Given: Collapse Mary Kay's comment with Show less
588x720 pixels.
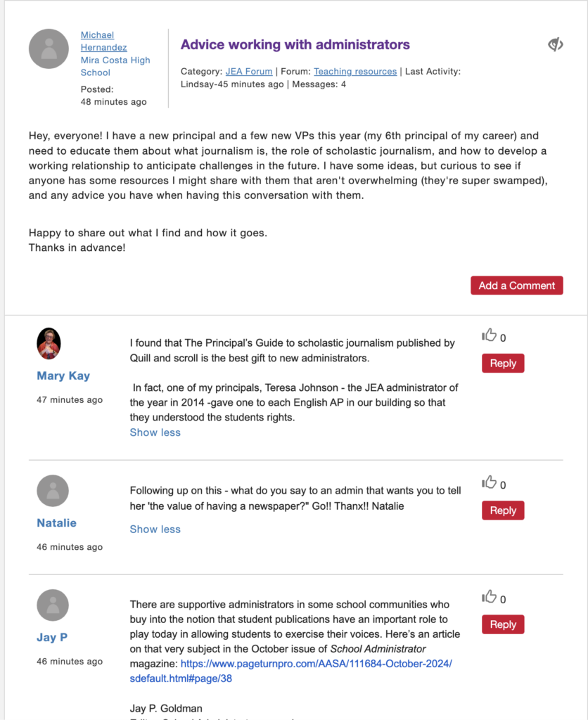Looking at the screenshot, I should pos(155,432).
